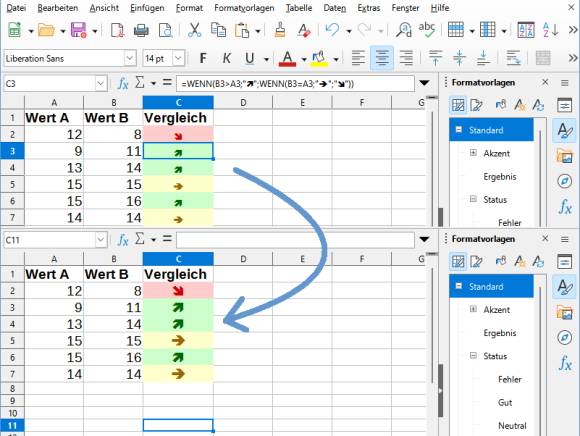Toggle italic formatting (K)
This screenshot has width=580, height=436.
[x=226, y=58]
